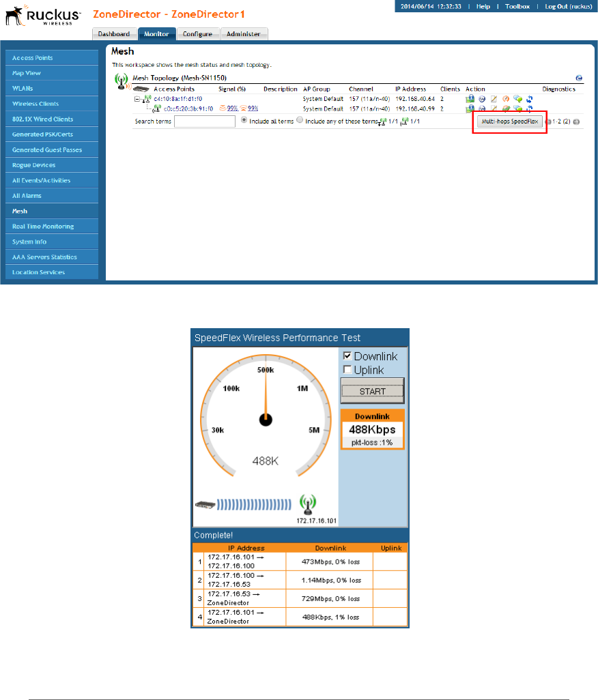Click the orange SpeedFlex icon for c4:10:8a:1f:d1:f0
The height and width of the screenshot is (700, 598).
point(506,99)
